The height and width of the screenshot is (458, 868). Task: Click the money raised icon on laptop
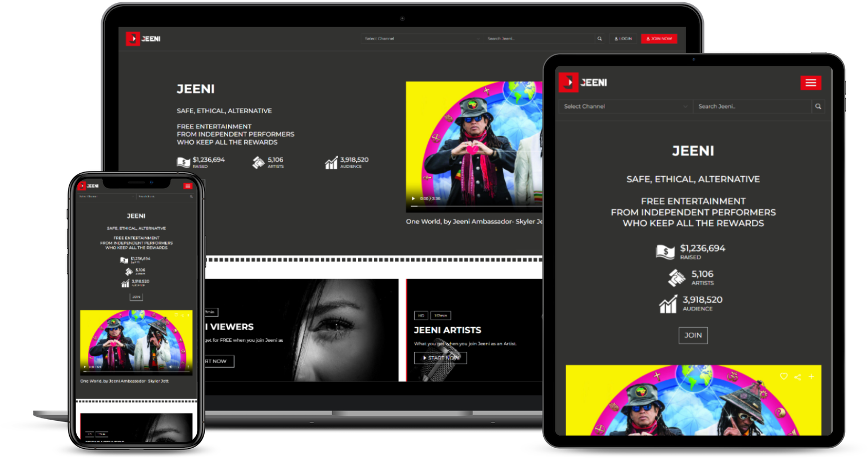pyautogui.click(x=184, y=163)
